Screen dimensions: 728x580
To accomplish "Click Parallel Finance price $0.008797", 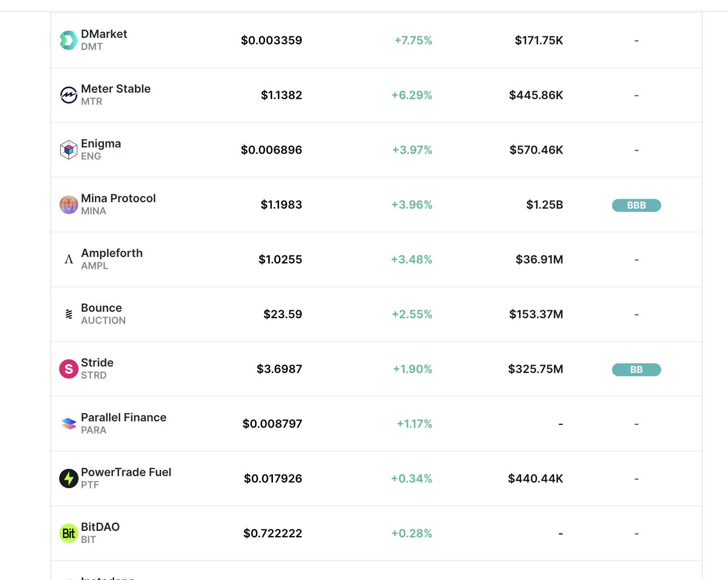I will (272, 424).
